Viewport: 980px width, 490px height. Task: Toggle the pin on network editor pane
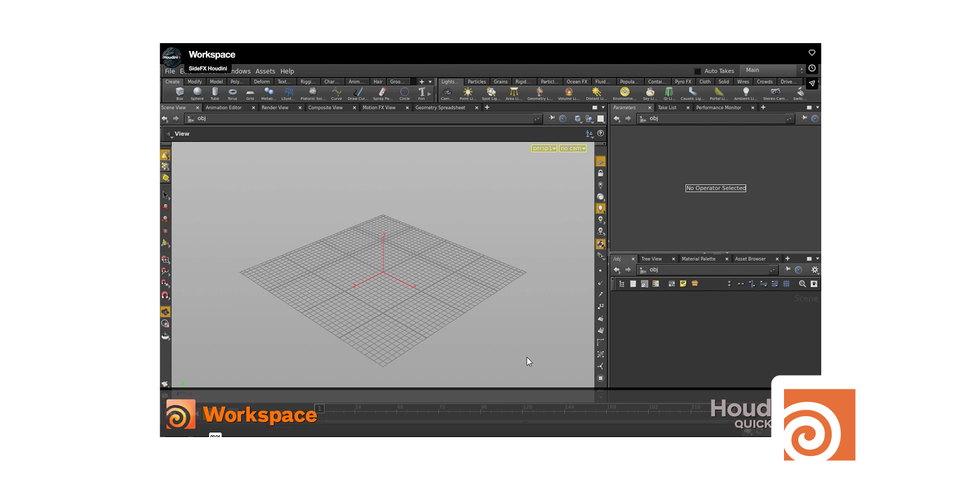pos(788,270)
